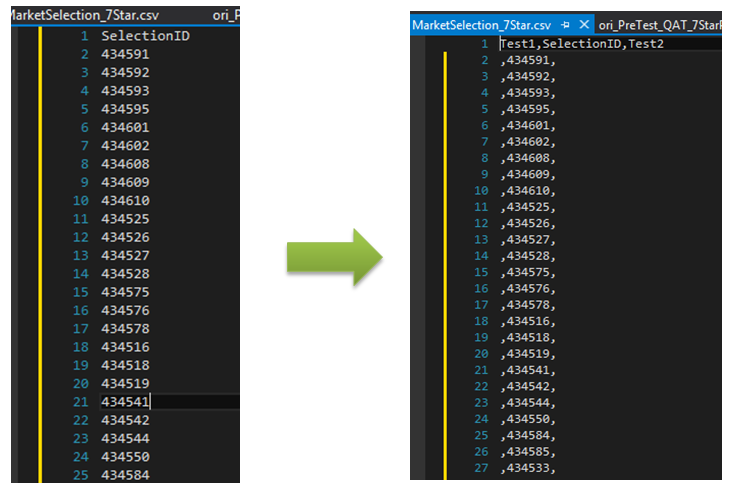This screenshot has width=732, height=488.
Task: Click yellow change-marker margin beside left line 12
Action: point(40,237)
